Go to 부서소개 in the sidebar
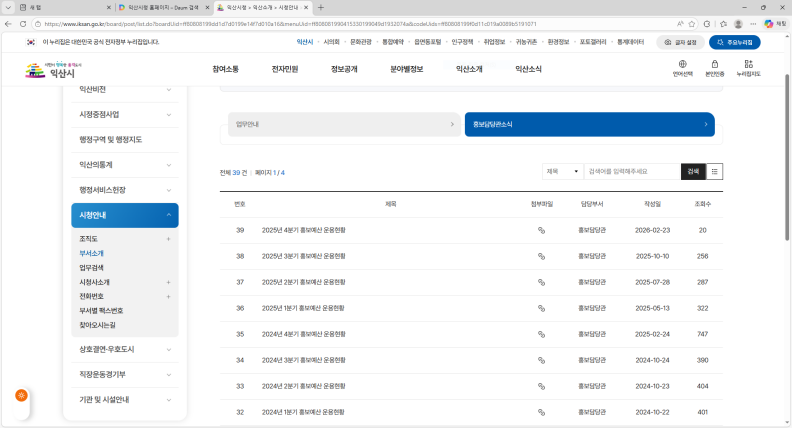This screenshot has height=428, width=792. point(91,253)
